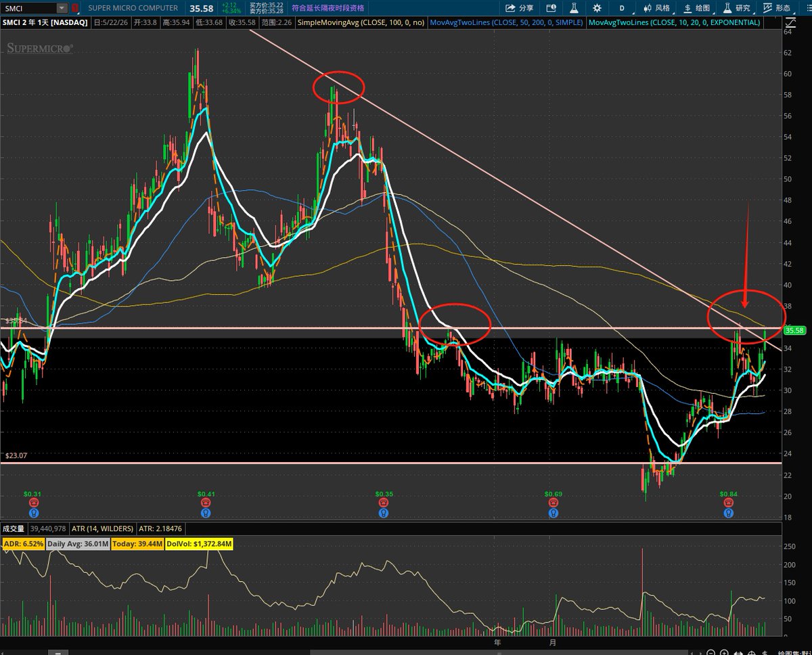Click the +6.34% percent change text
Image resolution: width=812 pixels, height=655 pixels.
pyautogui.click(x=231, y=12)
